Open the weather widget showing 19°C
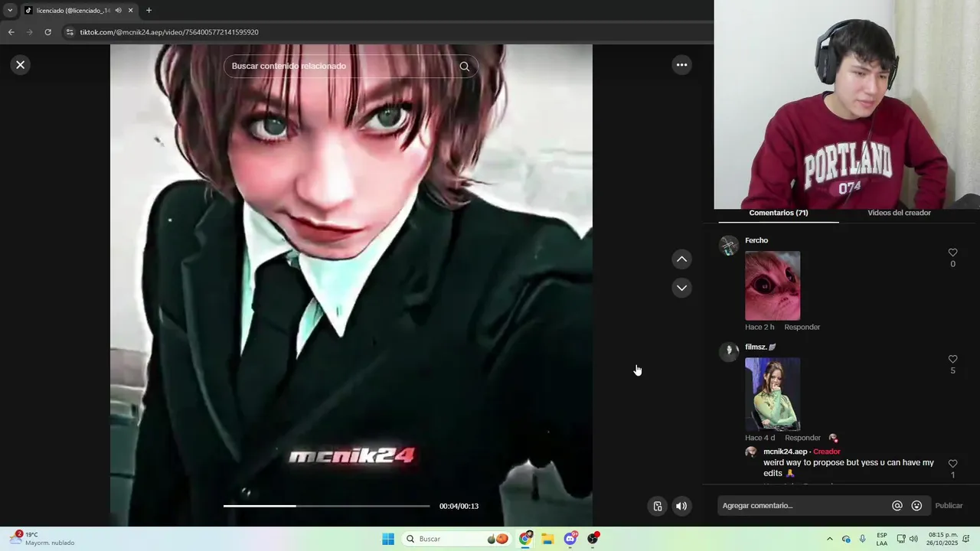The width and height of the screenshot is (980, 551). click(42, 539)
